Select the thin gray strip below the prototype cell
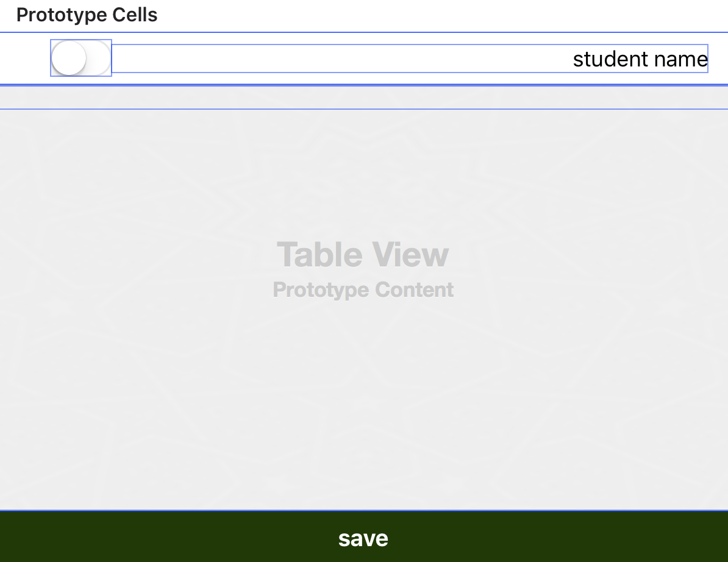The image size is (728, 562). click(363, 98)
